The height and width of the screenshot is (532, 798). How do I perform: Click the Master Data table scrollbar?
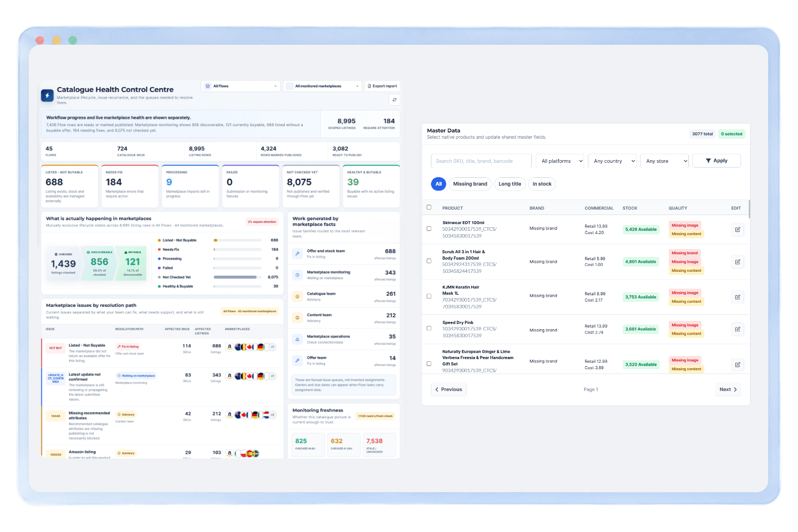click(x=749, y=209)
